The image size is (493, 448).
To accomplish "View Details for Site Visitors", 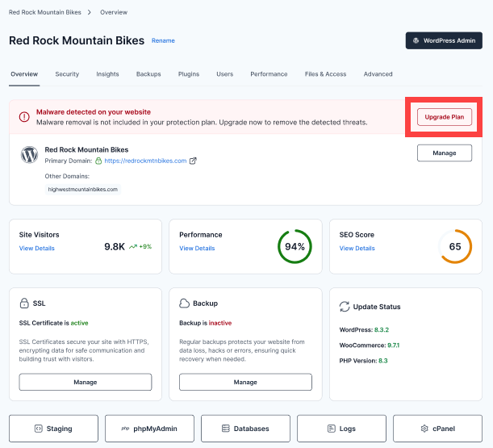I will click(x=37, y=249).
